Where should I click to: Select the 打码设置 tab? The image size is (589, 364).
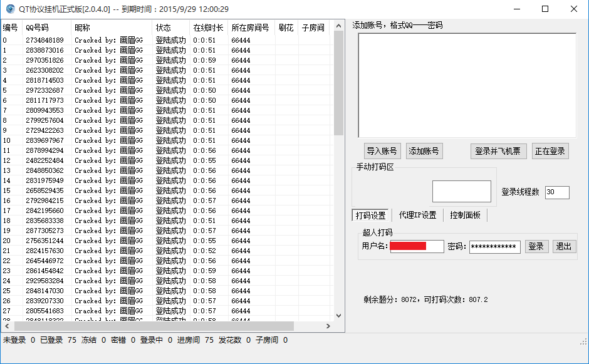(369, 214)
